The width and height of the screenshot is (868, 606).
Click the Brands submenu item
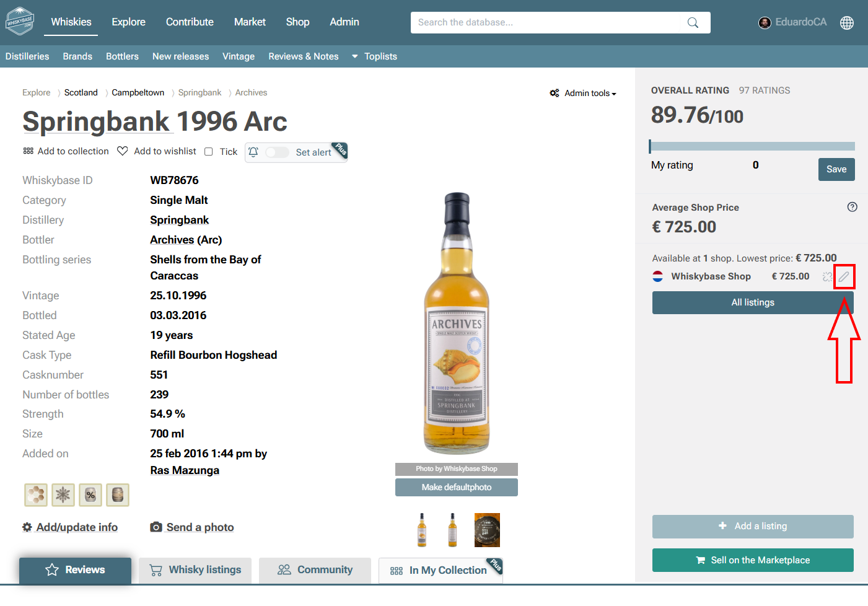point(77,56)
